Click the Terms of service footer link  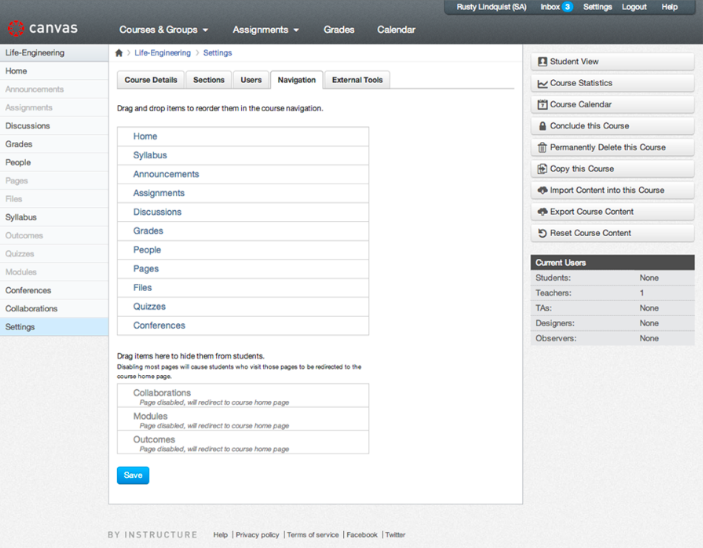pyautogui.click(x=313, y=535)
